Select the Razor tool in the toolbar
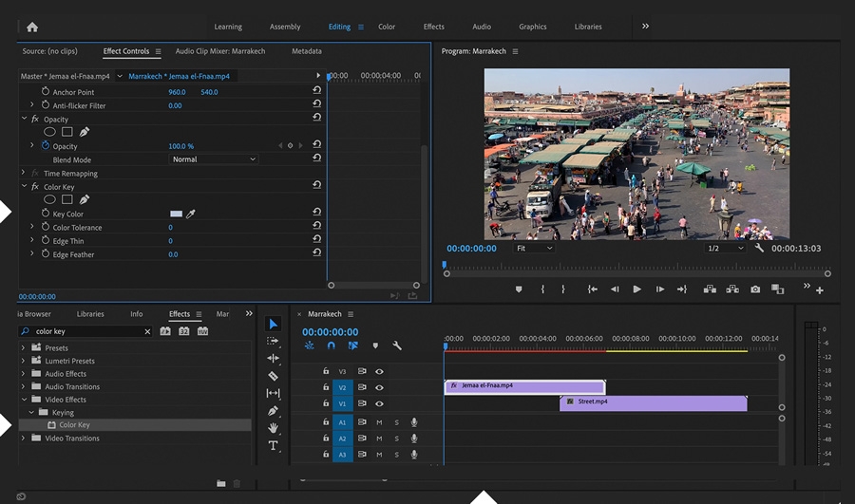Image resolution: width=855 pixels, height=504 pixels. tap(274, 376)
